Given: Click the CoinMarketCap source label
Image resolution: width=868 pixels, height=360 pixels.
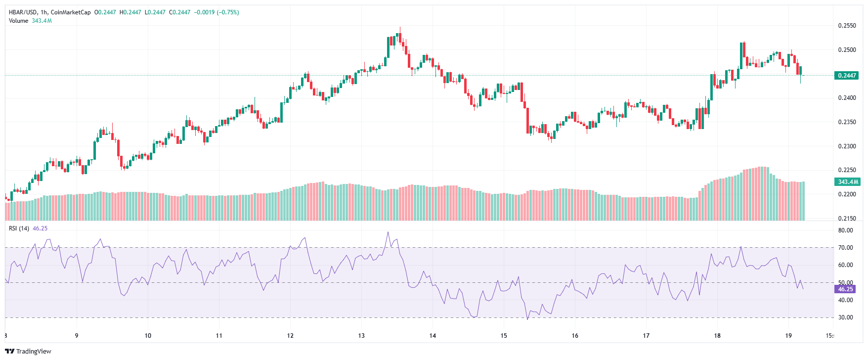Looking at the screenshot, I should click(x=70, y=12).
